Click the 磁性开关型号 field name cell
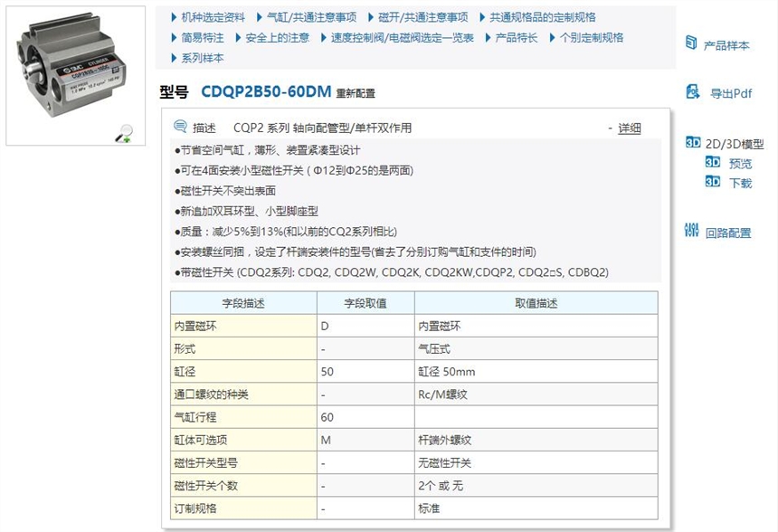Image resolution: width=778 pixels, height=532 pixels. click(243, 463)
